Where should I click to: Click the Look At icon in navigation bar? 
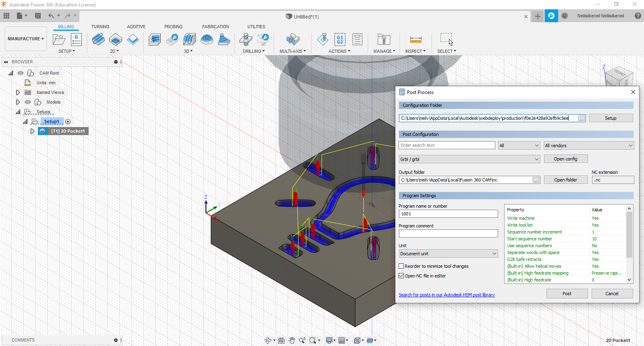coord(281,340)
